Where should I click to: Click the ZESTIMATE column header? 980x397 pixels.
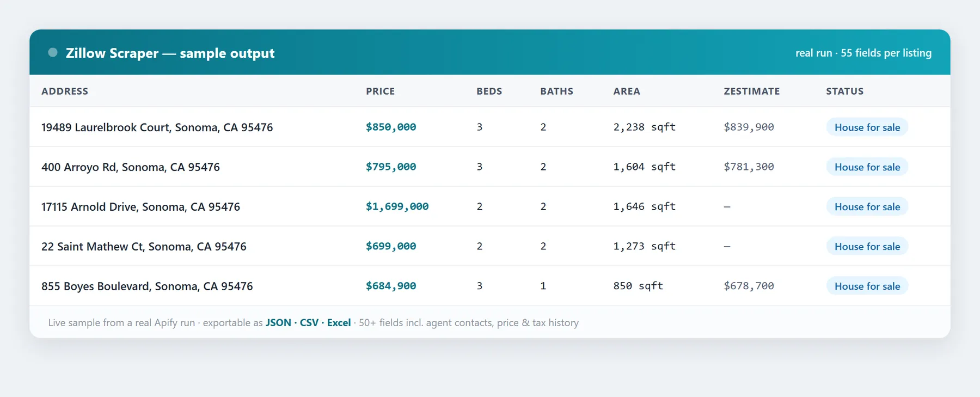[x=751, y=91]
